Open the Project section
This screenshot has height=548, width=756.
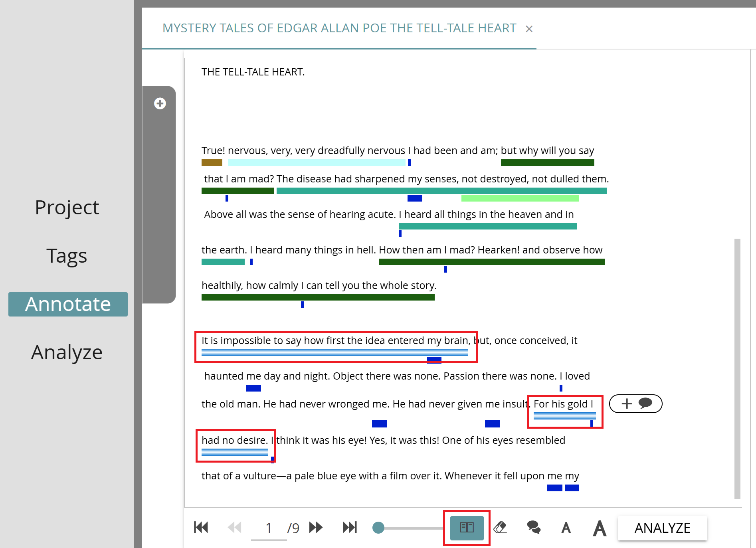coord(67,207)
